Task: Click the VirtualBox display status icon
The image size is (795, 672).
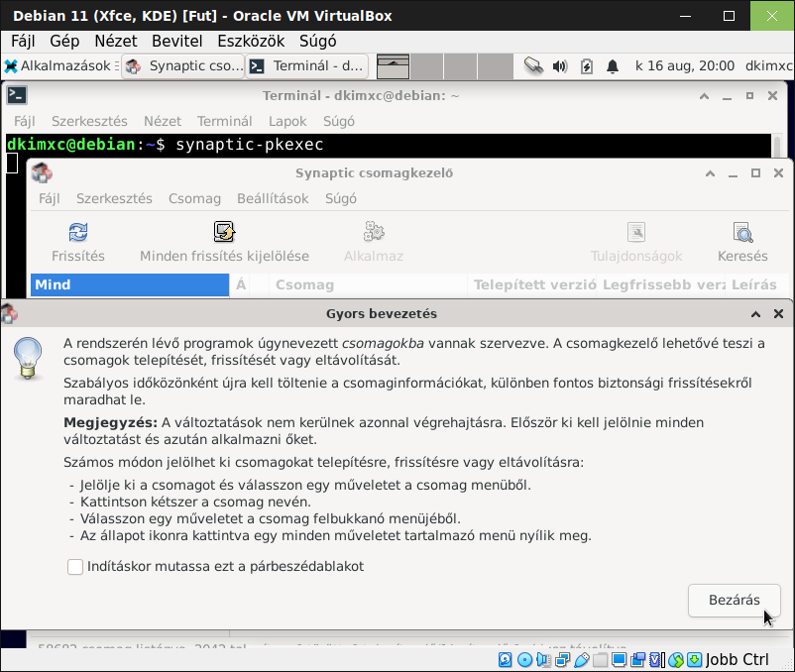Action: [x=620, y=659]
